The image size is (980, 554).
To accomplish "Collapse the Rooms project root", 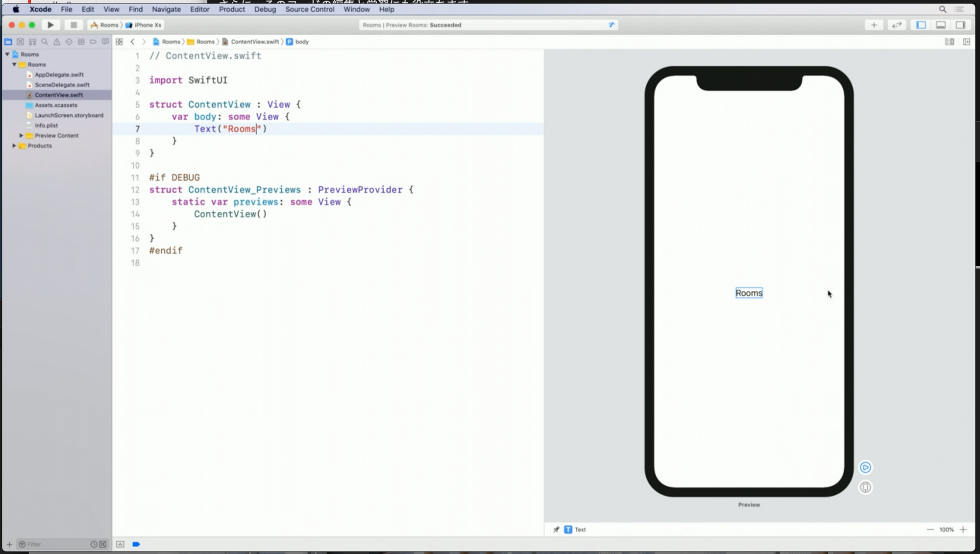I will pos(7,54).
